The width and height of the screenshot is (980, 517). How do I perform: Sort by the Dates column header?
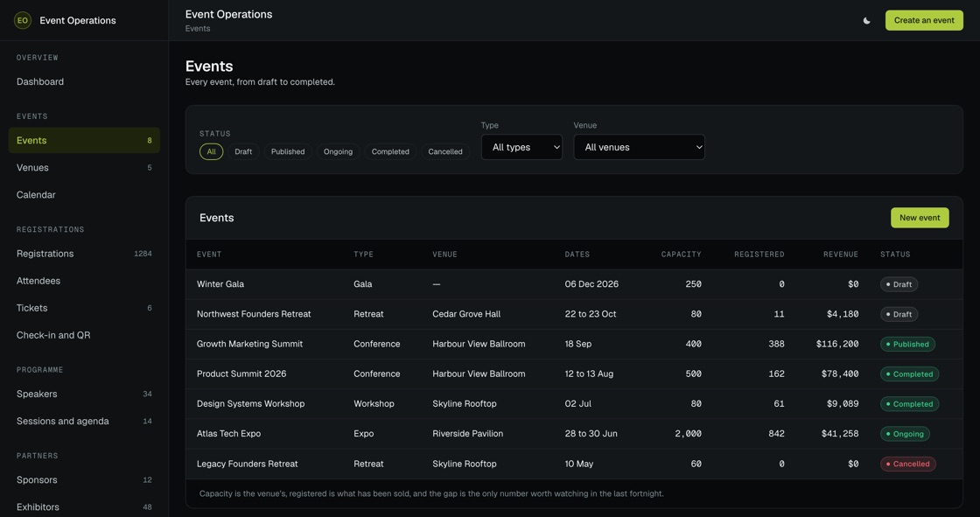coord(577,255)
